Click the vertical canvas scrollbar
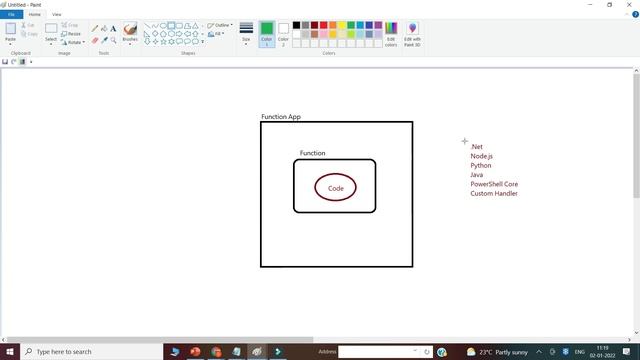Viewport: 640px width, 360px height. [x=636, y=135]
